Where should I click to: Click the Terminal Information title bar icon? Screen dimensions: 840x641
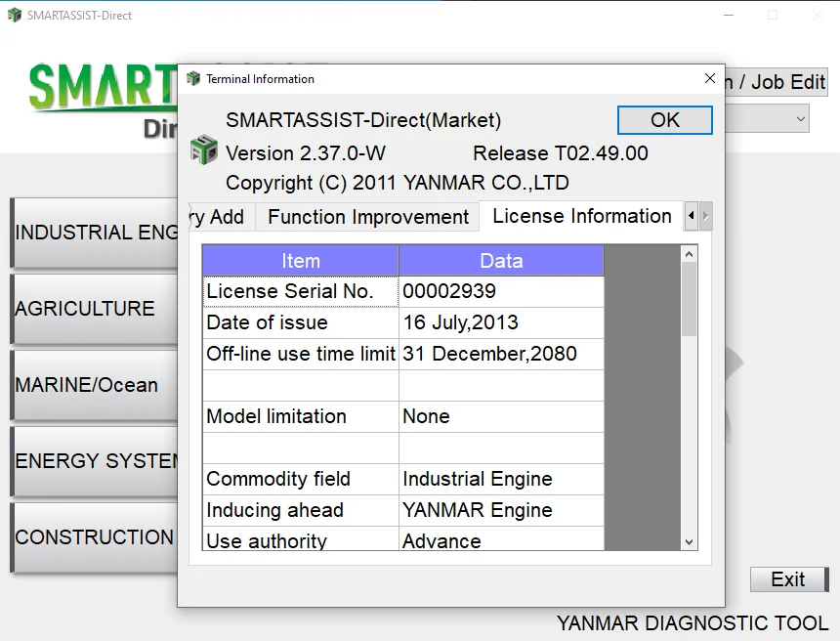pyautogui.click(x=192, y=79)
